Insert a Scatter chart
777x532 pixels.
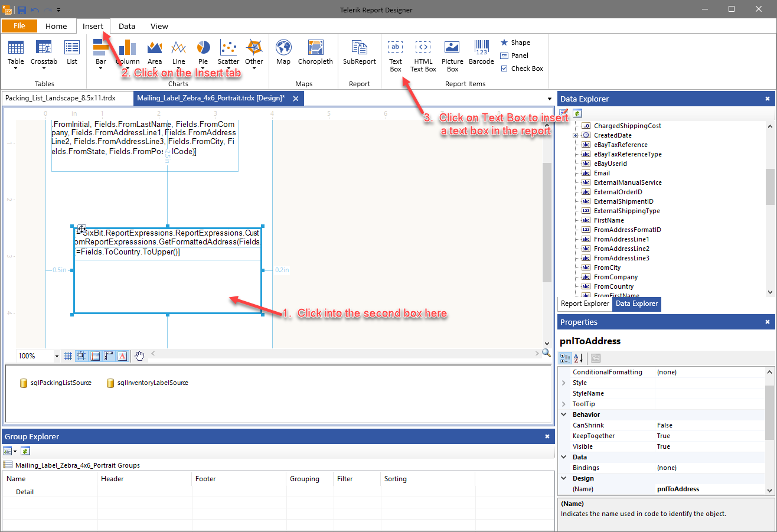(x=228, y=52)
